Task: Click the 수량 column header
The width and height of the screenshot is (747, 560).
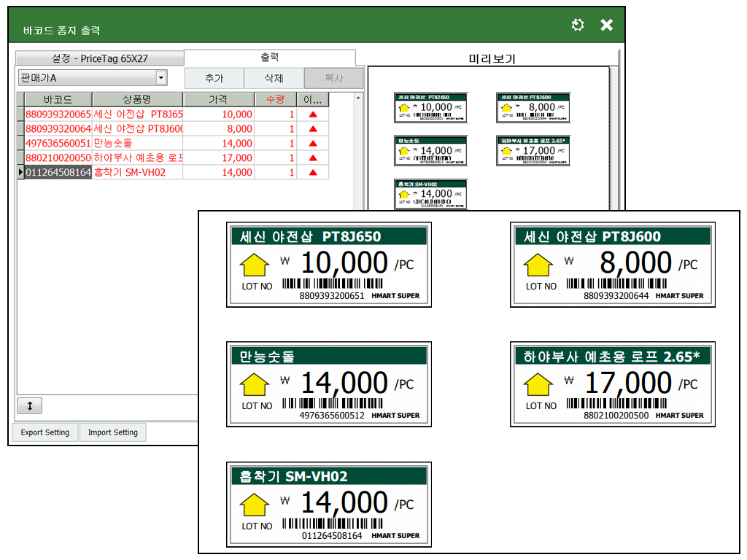Action: (275, 99)
